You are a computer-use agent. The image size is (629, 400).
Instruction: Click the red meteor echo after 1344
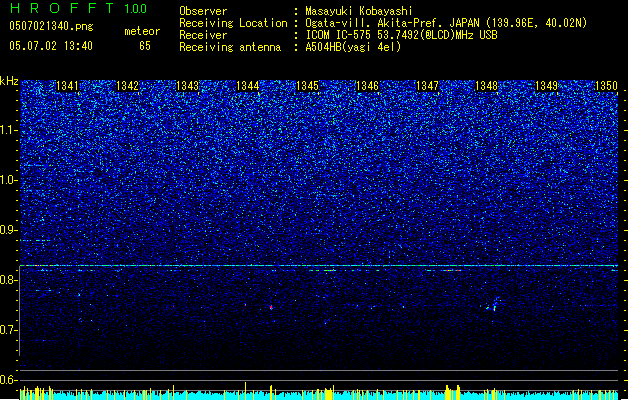pos(272,307)
